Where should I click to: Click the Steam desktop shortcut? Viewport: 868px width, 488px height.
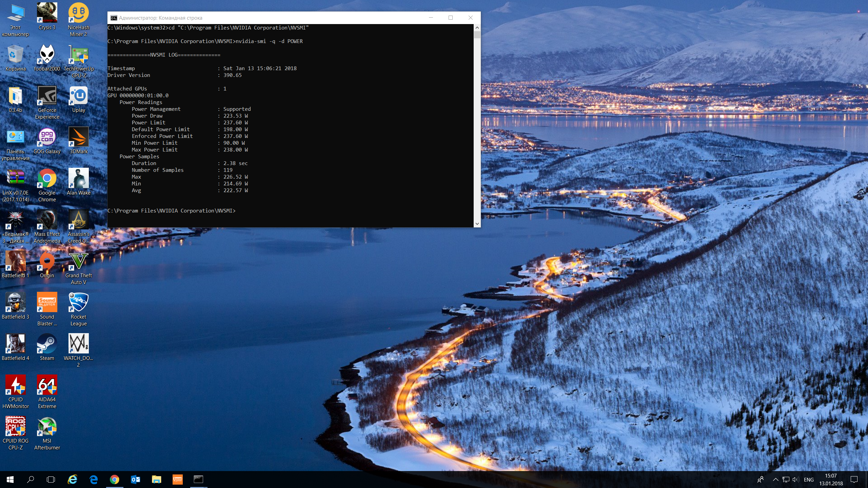click(47, 344)
